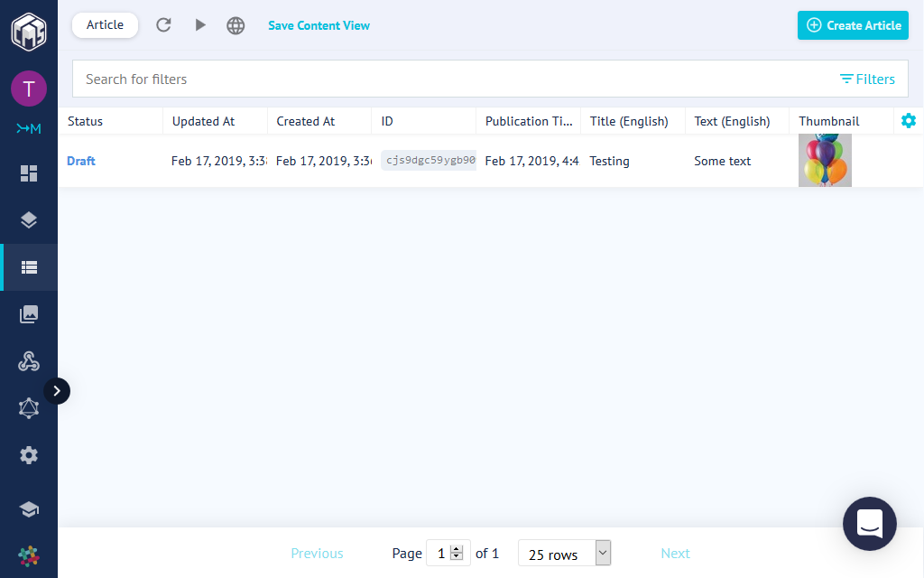Click the refresh content icon
924x578 pixels.
point(163,25)
